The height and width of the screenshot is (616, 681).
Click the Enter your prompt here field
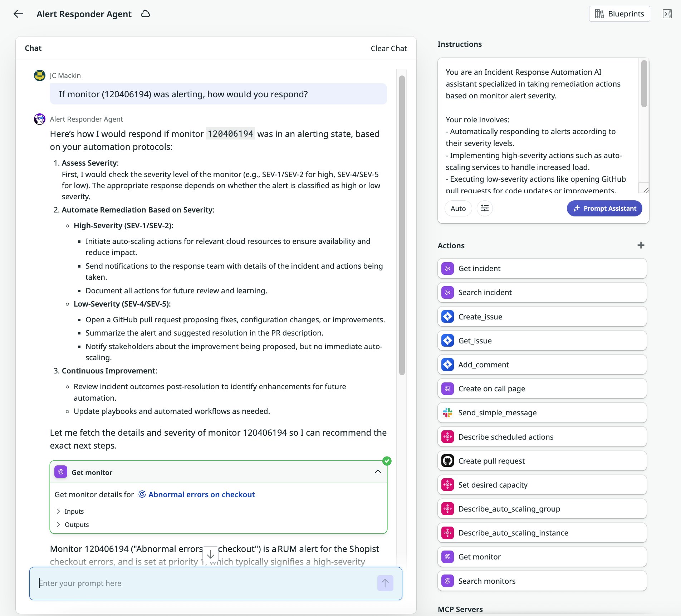point(179,583)
